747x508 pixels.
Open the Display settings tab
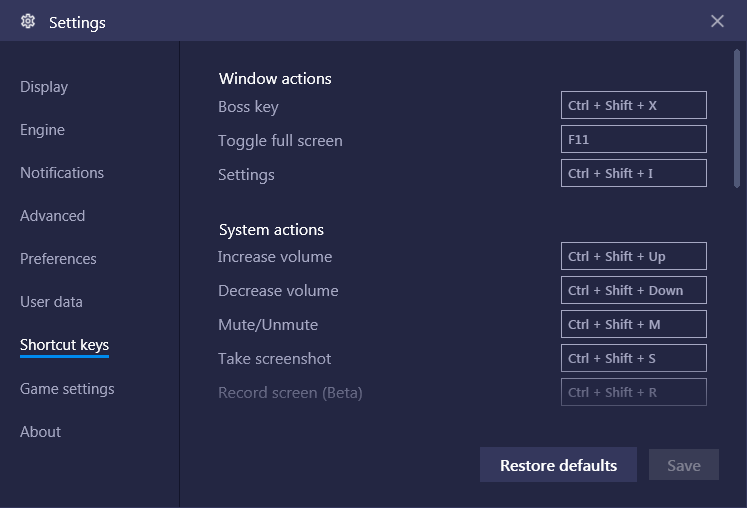click(x=44, y=87)
